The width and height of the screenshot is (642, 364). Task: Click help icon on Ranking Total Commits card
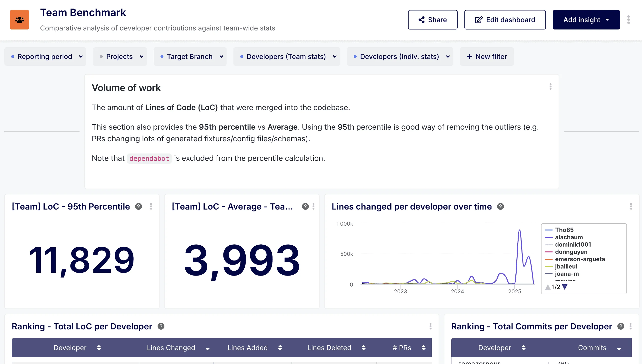pyautogui.click(x=621, y=326)
